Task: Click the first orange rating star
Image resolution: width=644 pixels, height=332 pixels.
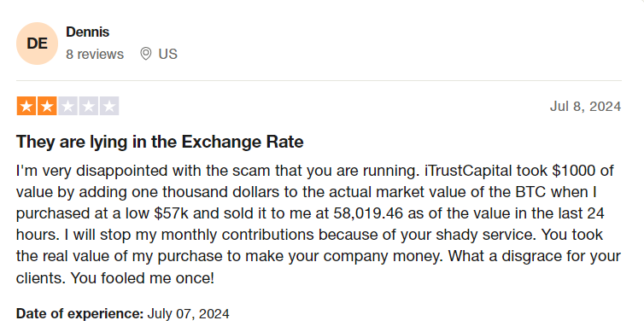Action: click(26, 107)
